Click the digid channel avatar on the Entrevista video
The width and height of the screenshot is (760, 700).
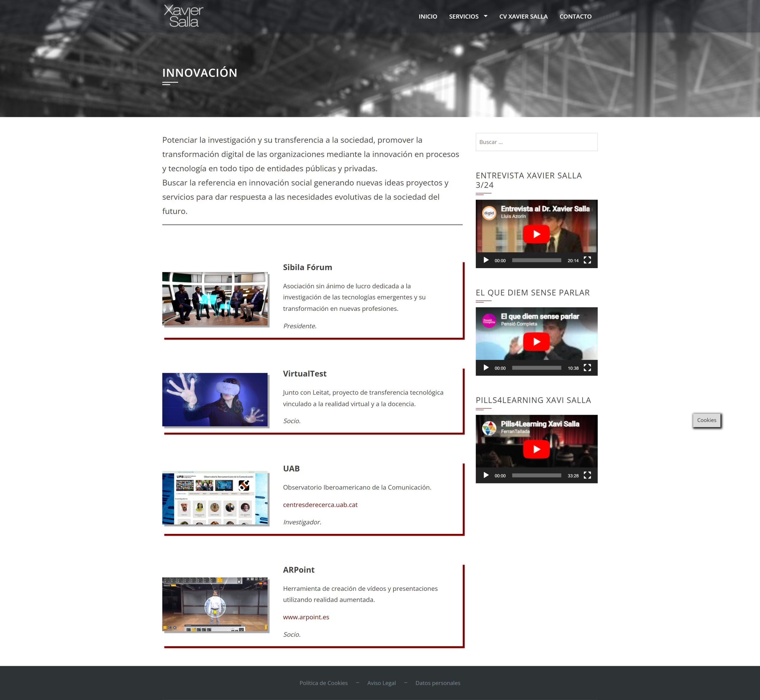point(489,213)
